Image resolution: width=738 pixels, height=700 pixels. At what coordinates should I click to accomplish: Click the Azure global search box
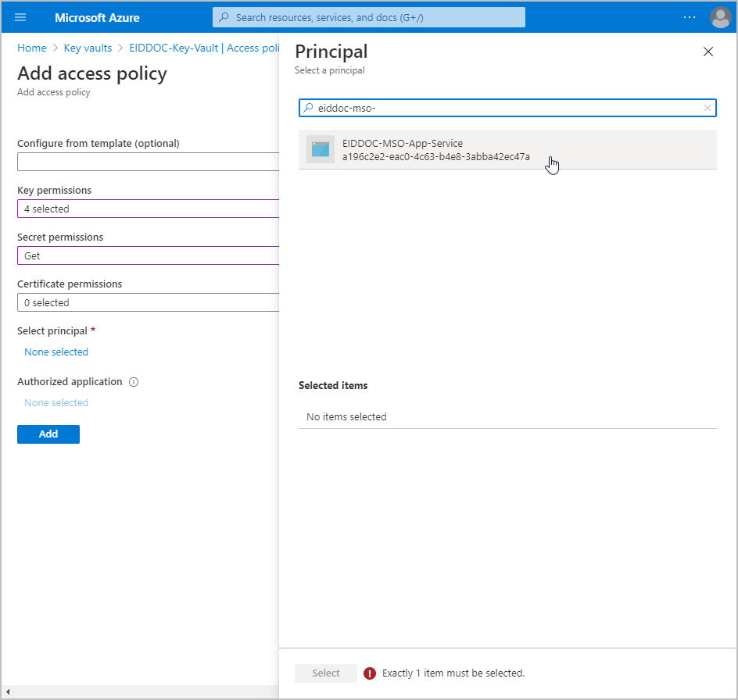(x=369, y=17)
